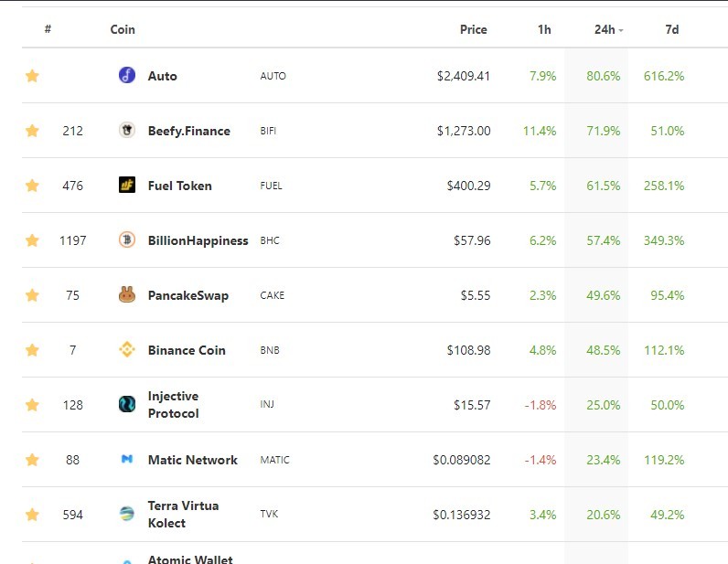Screen dimensions: 728x564
Task: Sort by 24h column with arrow
Action: (609, 30)
